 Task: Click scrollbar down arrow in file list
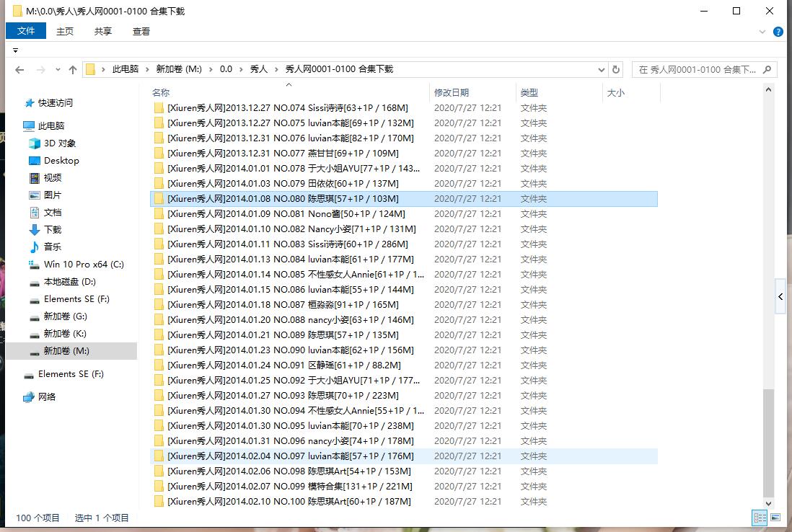(768, 502)
